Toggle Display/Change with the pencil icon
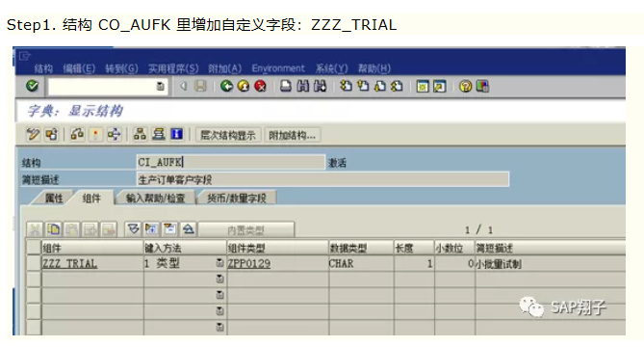 click(x=33, y=134)
